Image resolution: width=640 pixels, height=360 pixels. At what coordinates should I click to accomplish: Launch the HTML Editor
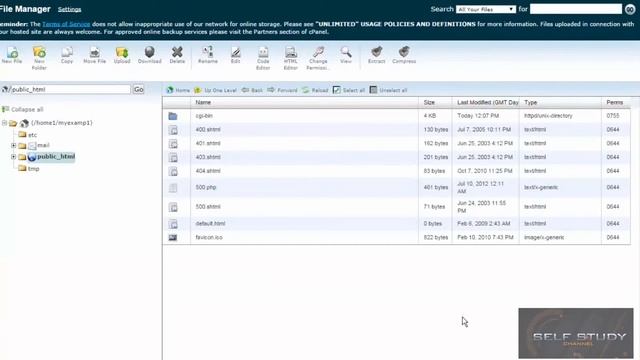pyautogui.click(x=291, y=58)
